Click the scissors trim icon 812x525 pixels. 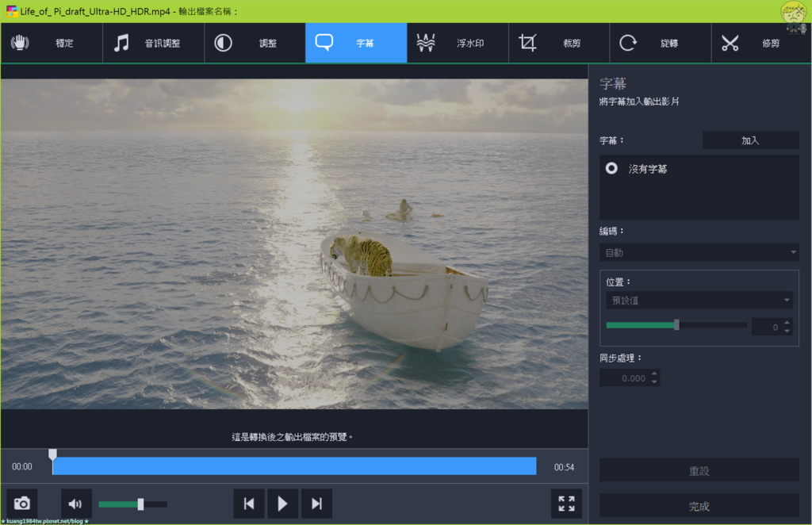pyautogui.click(x=730, y=43)
